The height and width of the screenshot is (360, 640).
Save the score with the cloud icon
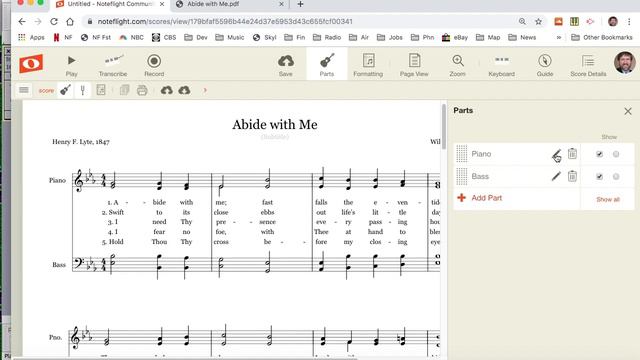[286, 65]
